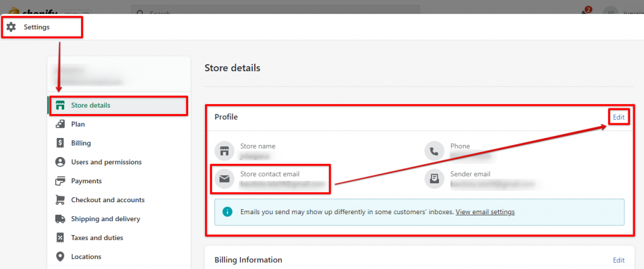Click the Billing dollar icon

pos(60,143)
